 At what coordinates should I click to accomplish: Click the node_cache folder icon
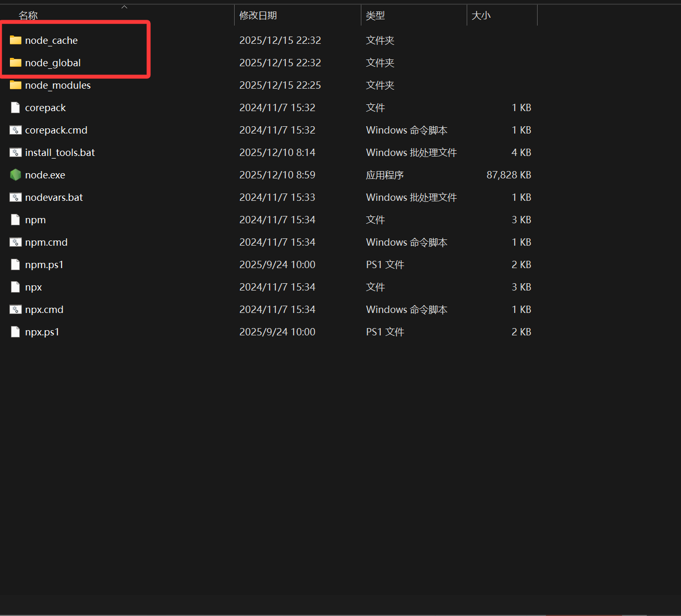pyautogui.click(x=16, y=40)
